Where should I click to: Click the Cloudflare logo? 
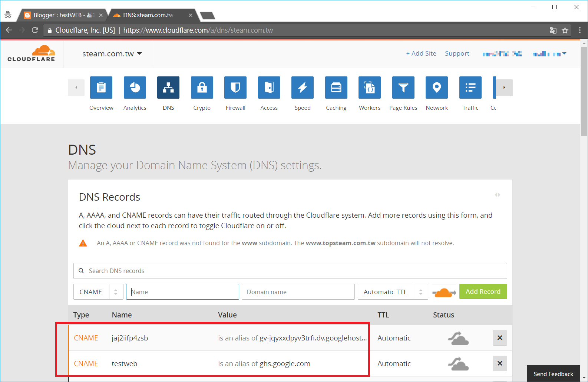(32, 53)
